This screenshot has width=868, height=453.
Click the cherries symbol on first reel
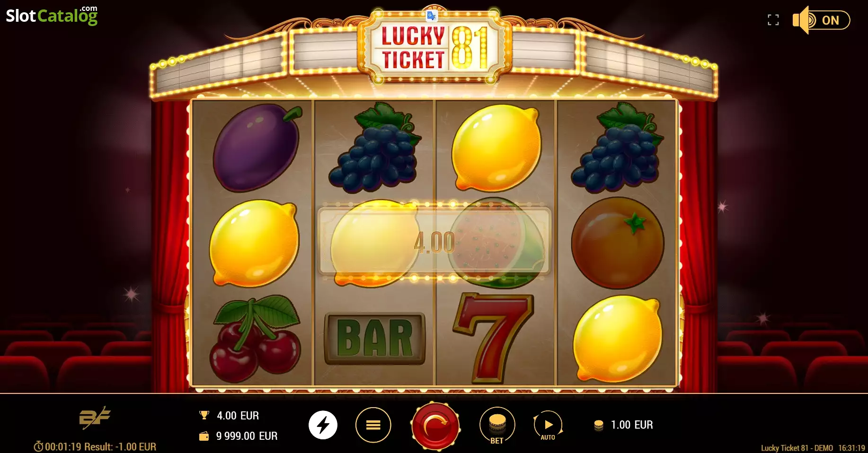[255, 339]
